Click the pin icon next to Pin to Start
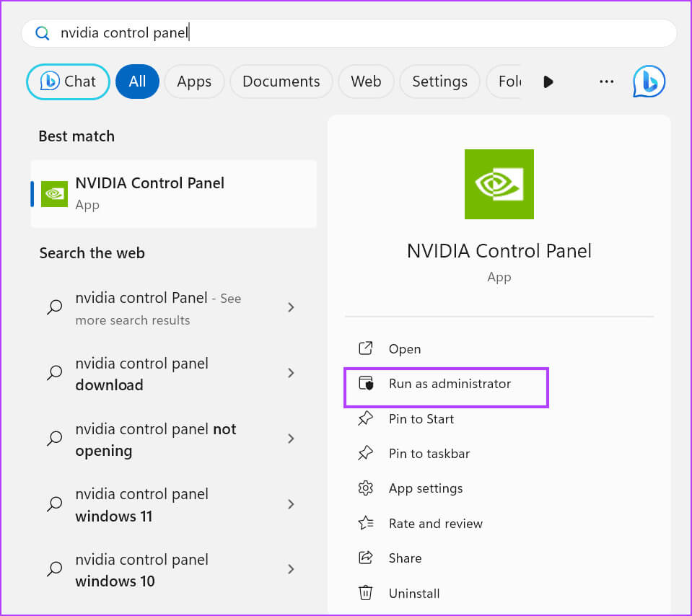 [x=365, y=418]
